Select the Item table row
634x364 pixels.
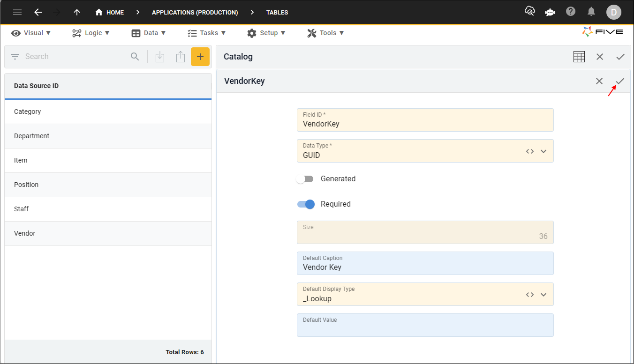(x=108, y=160)
